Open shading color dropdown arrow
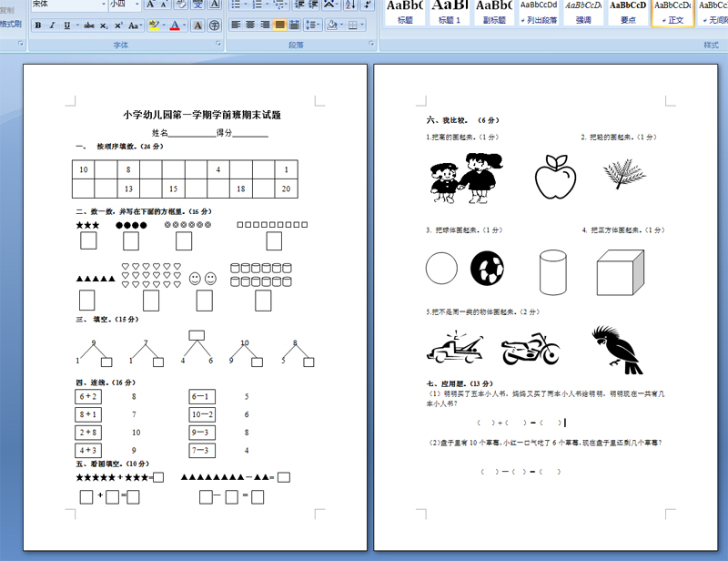 coord(342,25)
